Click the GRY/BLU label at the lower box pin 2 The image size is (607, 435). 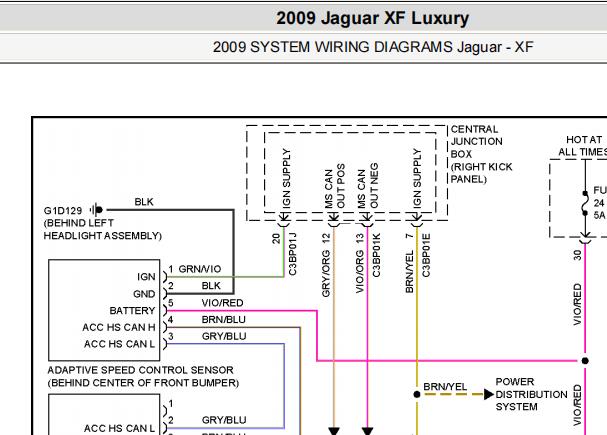pyautogui.click(x=224, y=420)
